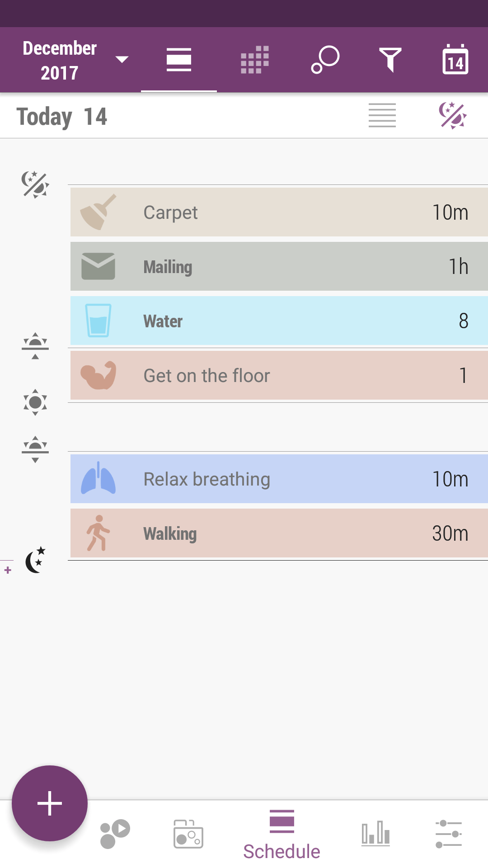Jump to today via calendar 14 icon

455,60
